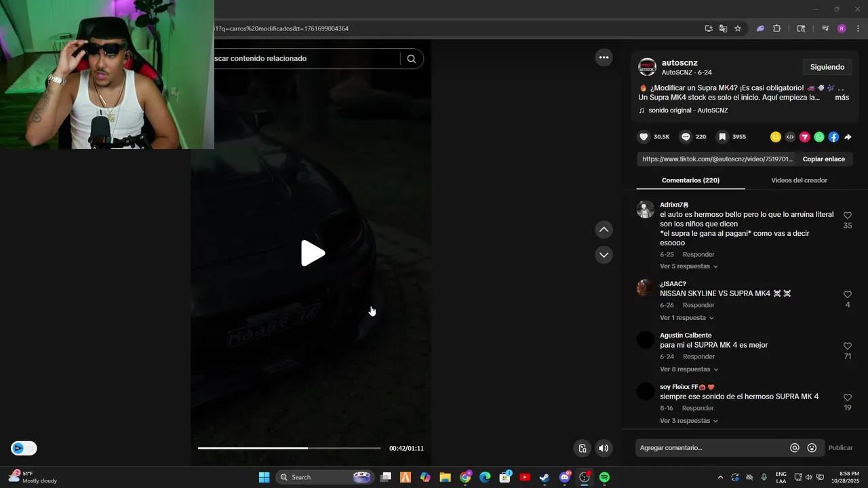Viewport: 868px width, 488px height.
Task: Expand description with 'más'
Action: (x=842, y=98)
